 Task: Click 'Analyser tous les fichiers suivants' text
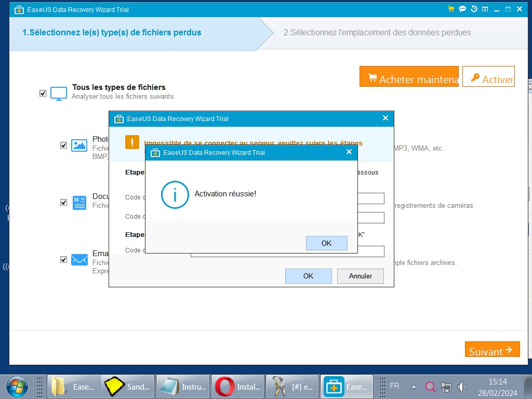(x=123, y=96)
